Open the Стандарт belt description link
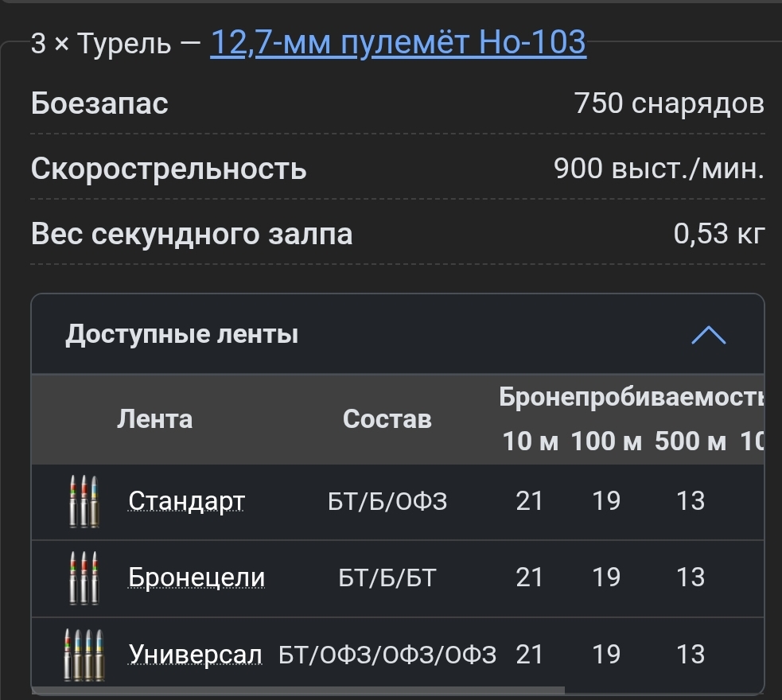 (x=185, y=501)
